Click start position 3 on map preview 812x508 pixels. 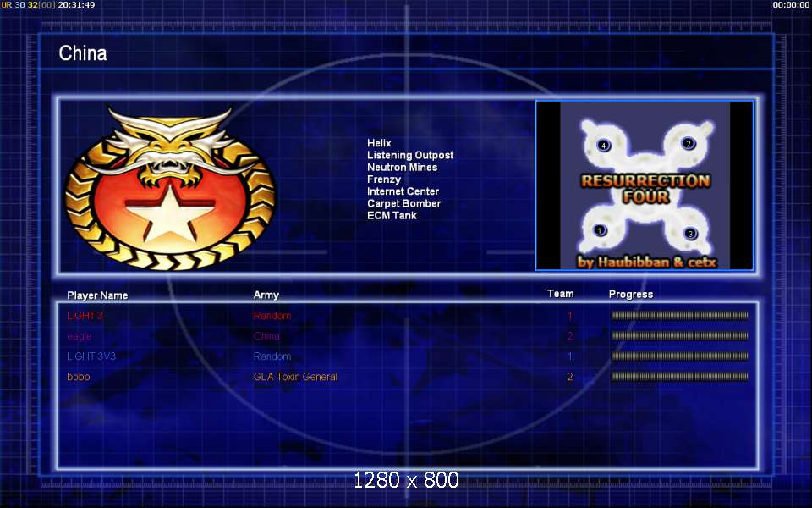click(690, 234)
